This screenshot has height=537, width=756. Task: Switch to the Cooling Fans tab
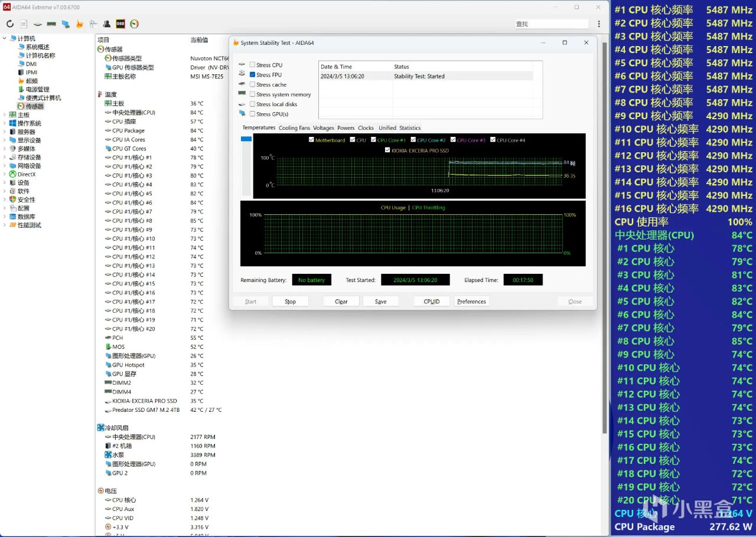point(294,128)
